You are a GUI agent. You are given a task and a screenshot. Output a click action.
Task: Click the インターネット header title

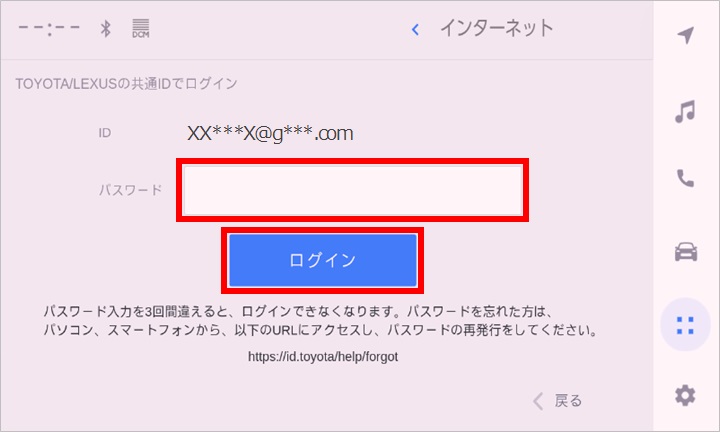click(497, 28)
